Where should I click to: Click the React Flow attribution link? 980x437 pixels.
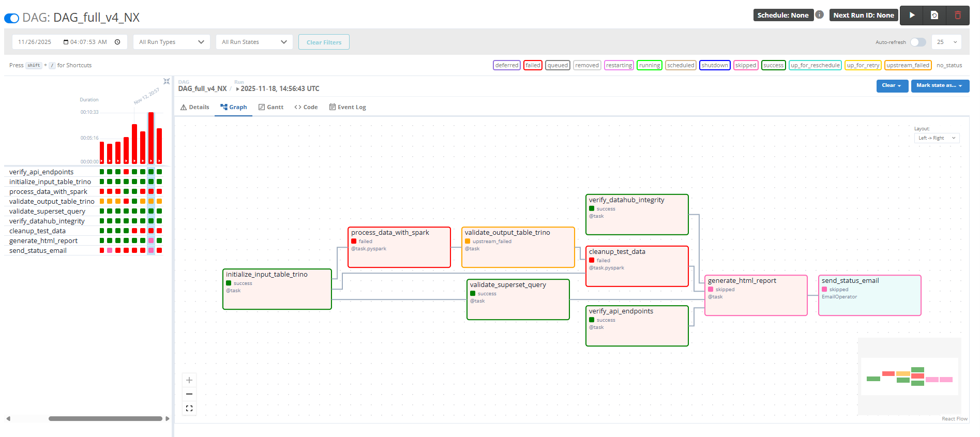click(x=954, y=419)
